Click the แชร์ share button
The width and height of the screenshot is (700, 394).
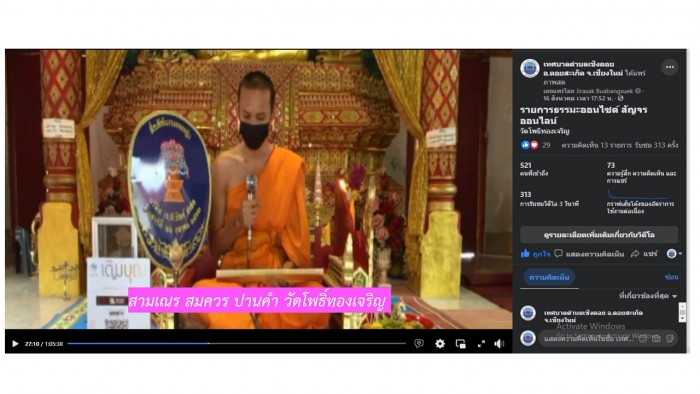[x=644, y=254]
